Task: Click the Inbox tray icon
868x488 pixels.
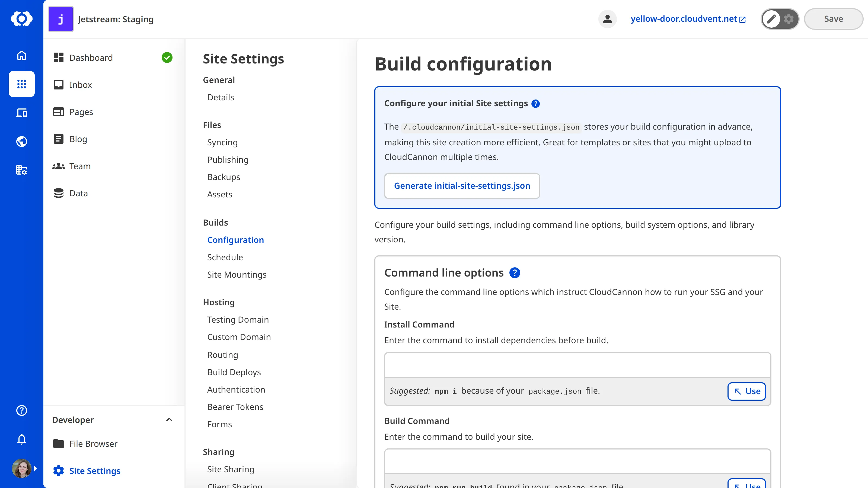Action: pos(59,85)
